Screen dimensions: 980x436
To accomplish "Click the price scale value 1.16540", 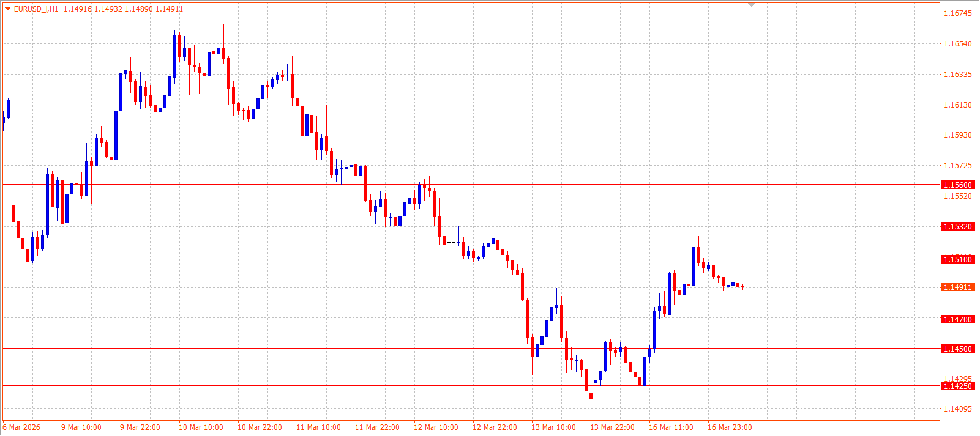I will click(958, 44).
